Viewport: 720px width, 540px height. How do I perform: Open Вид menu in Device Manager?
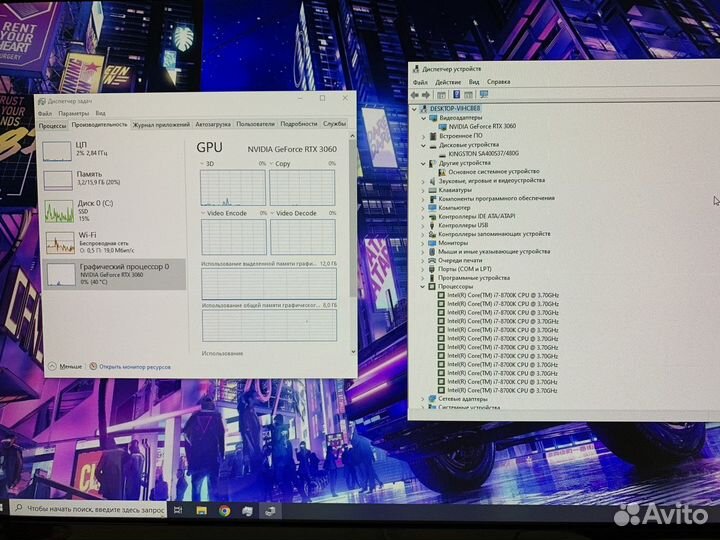(474, 82)
